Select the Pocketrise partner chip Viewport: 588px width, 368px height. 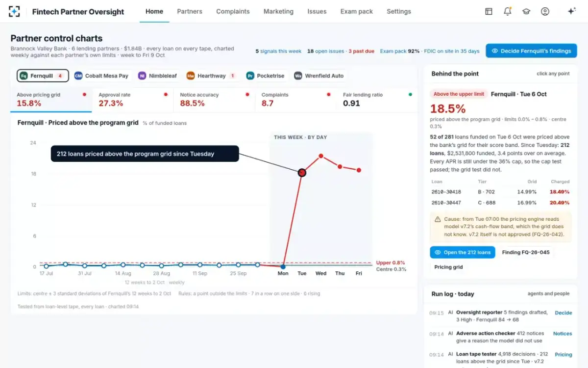pyautogui.click(x=265, y=76)
